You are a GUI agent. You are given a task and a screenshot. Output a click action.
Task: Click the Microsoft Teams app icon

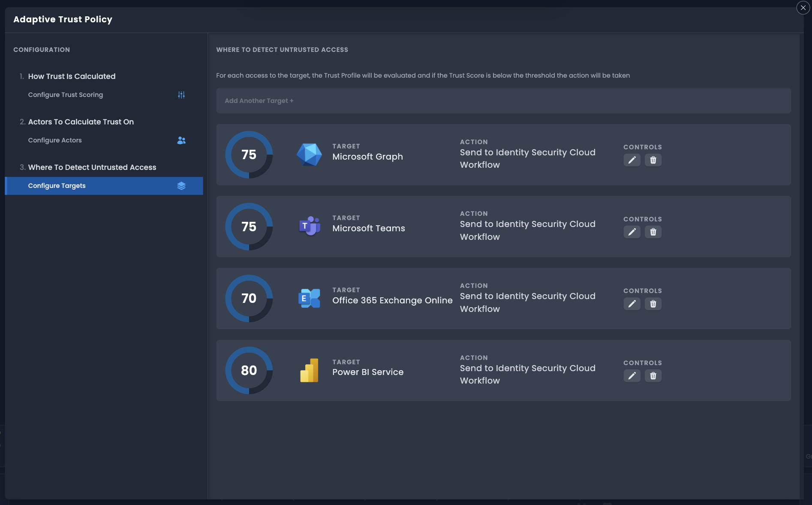point(310,226)
